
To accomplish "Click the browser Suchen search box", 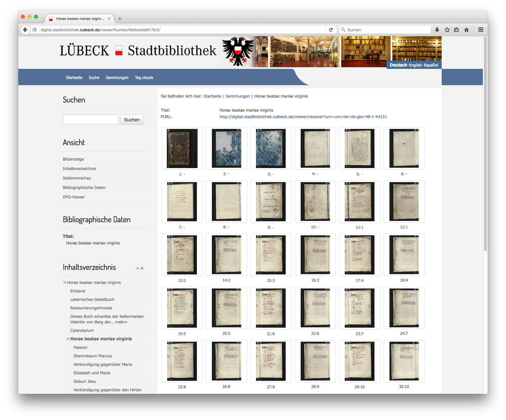I will [385, 30].
